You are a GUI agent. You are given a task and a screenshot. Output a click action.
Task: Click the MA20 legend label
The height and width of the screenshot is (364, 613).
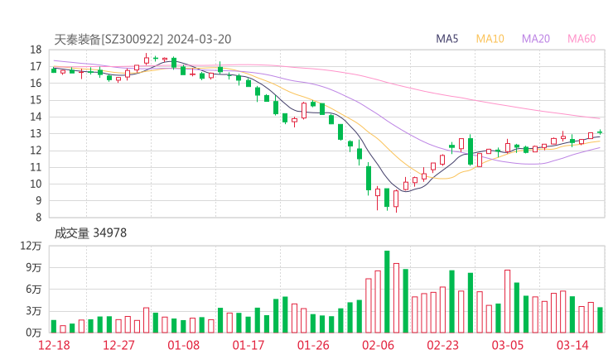coord(536,39)
